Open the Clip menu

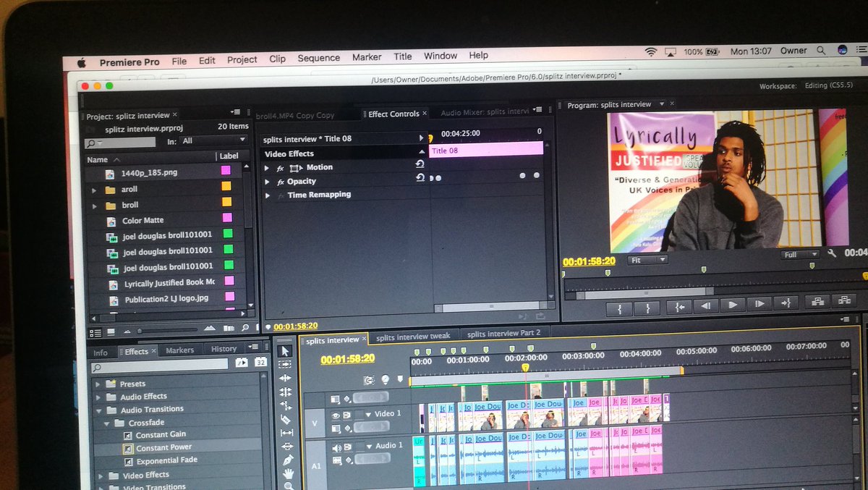click(x=277, y=59)
